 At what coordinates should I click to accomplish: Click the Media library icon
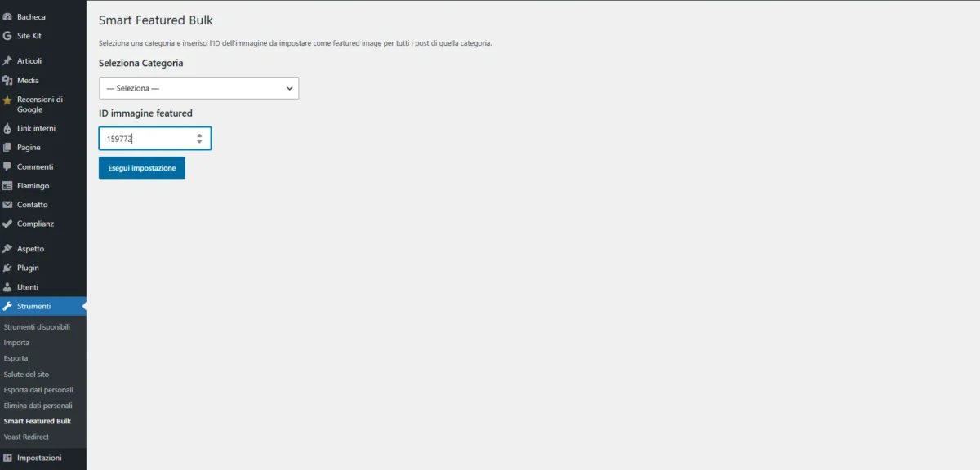[x=7, y=80]
